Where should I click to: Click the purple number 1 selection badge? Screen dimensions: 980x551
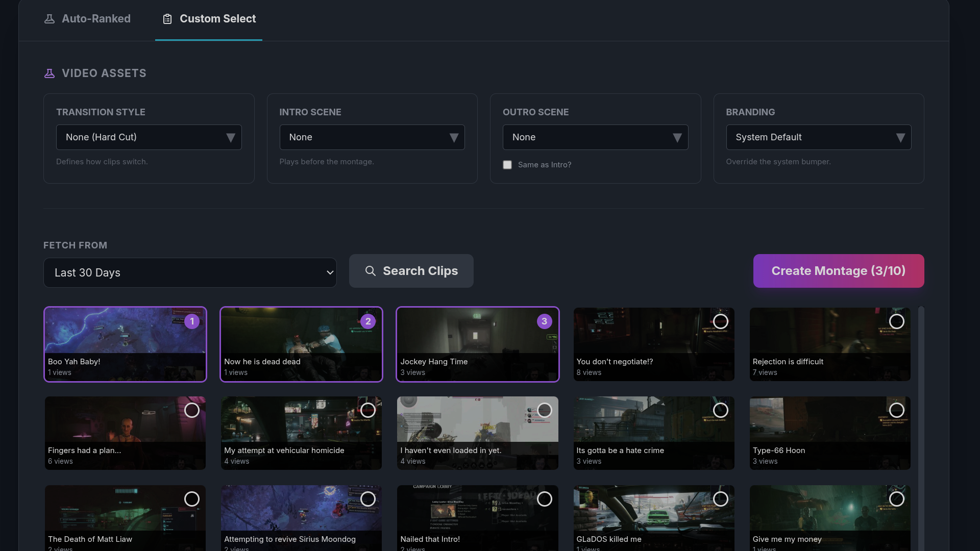pos(192,321)
